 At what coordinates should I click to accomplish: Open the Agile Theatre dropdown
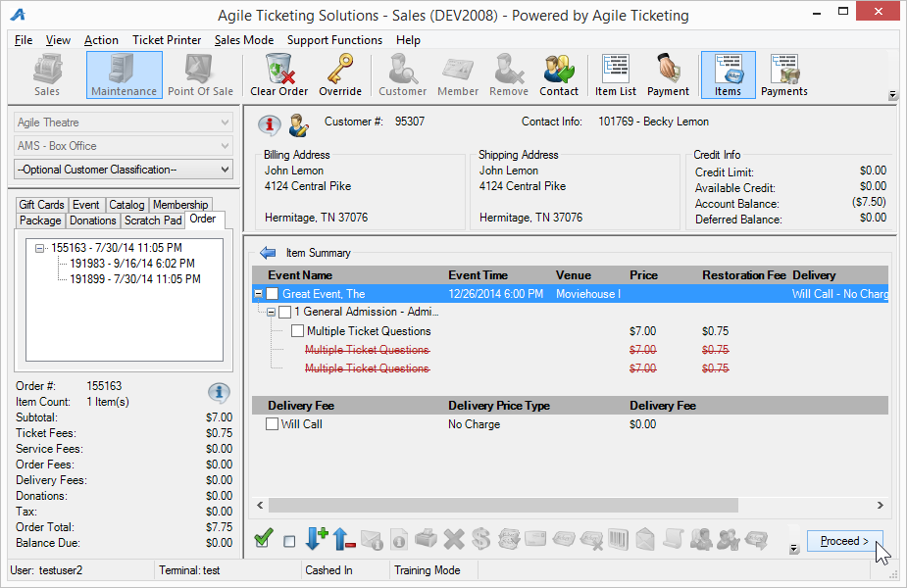coord(124,122)
